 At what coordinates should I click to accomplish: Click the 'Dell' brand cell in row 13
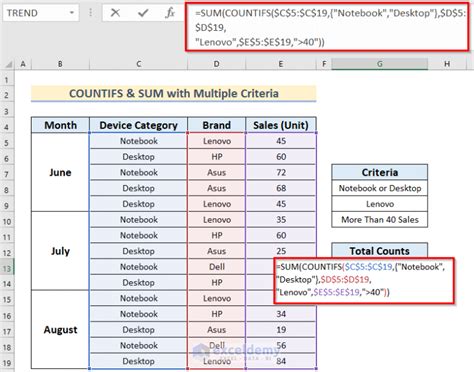217,267
